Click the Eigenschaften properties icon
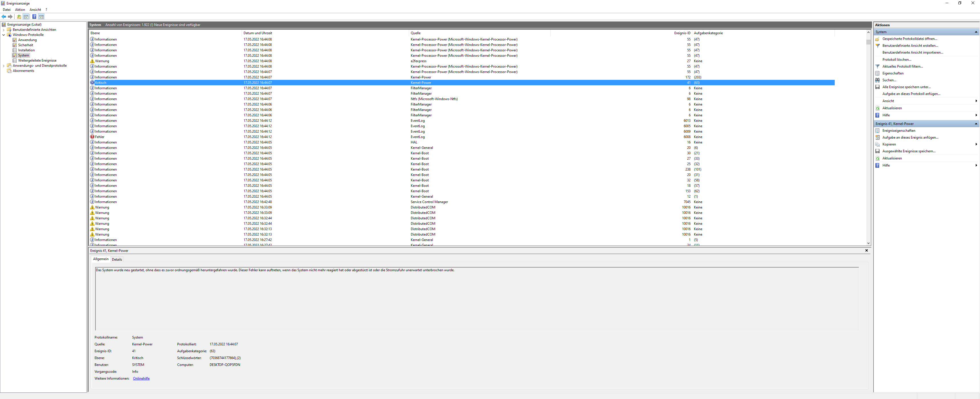The height and width of the screenshot is (399, 980). click(878, 74)
